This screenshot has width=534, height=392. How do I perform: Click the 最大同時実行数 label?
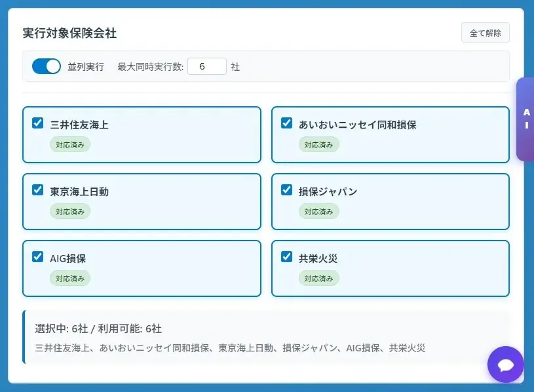coord(151,66)
